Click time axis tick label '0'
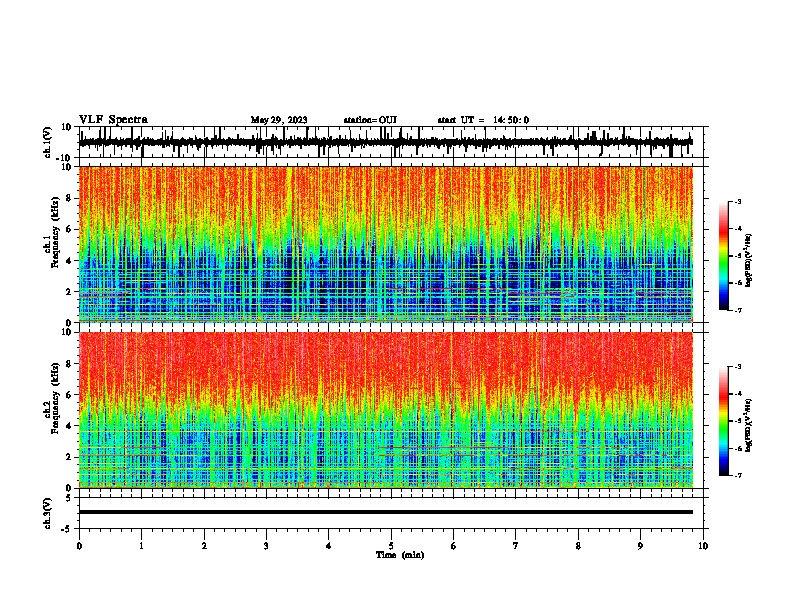Viewport: 792px width, 612px height. point(79,546)
